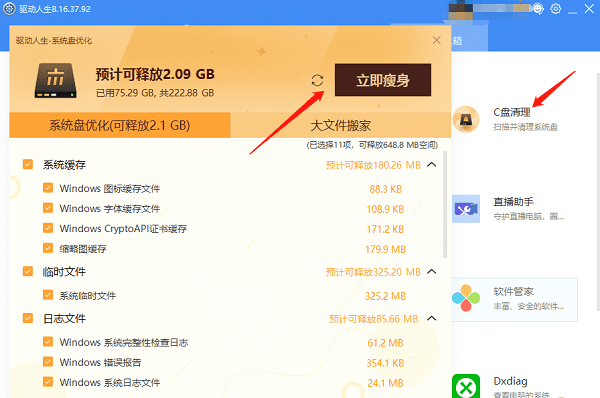Screen dimensions: 600x398
Task: Switch to 系统盘优化 tab
Action: click(x=120, y=125)
